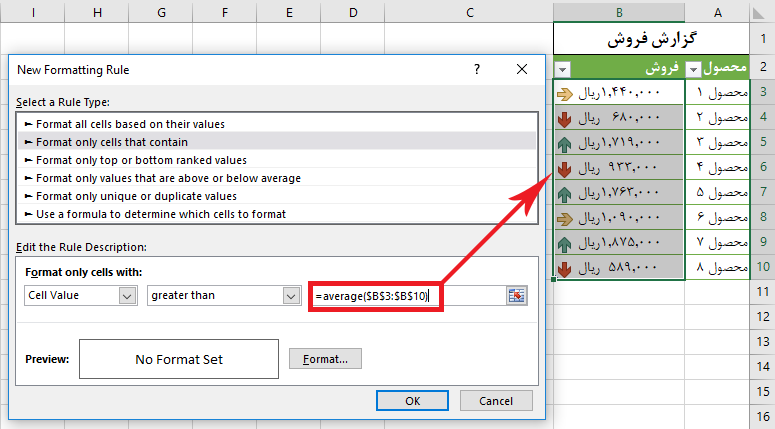The height and width of the screenshot is (429, 775).
Task: Click the گزارش فروش title cell
Action: [651, 39]
